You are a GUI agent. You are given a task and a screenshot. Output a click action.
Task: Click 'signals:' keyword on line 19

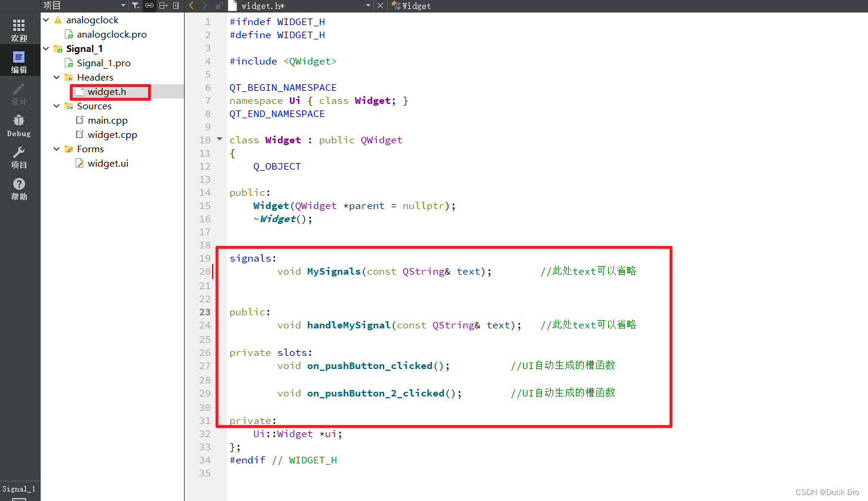[x=253, y=258]
